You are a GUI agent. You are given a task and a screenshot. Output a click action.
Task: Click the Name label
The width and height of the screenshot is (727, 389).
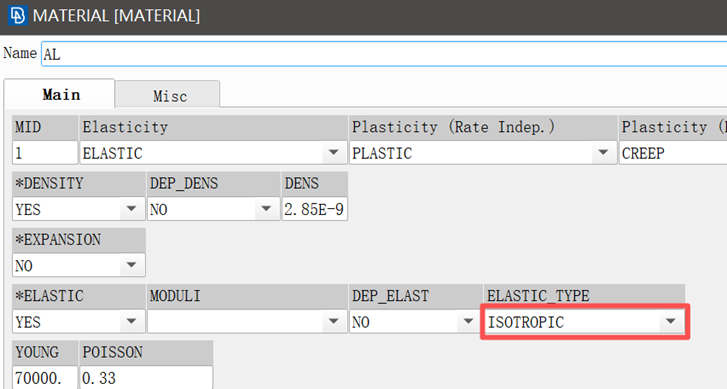20,53
